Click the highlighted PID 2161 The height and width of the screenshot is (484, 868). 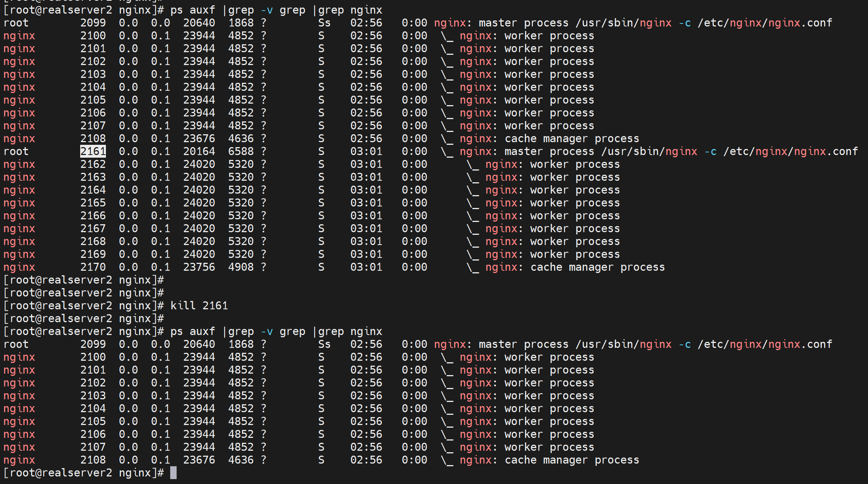(93, 151)
